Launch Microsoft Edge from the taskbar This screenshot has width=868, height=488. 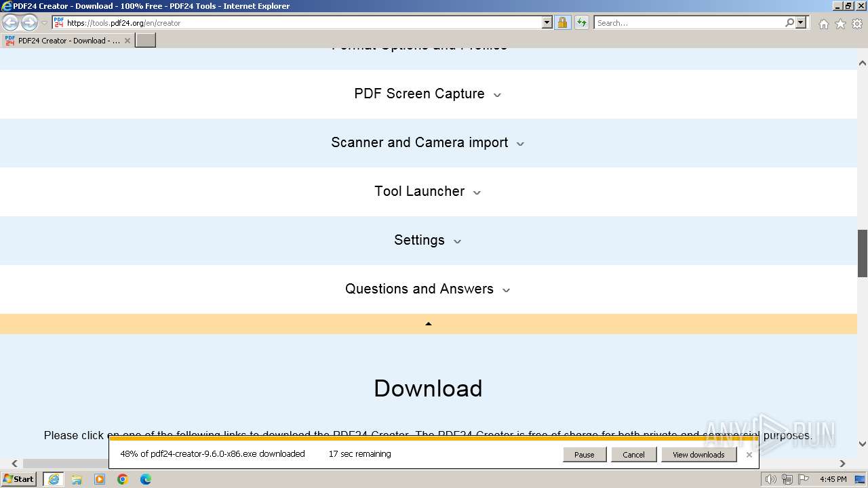[146, 479]
